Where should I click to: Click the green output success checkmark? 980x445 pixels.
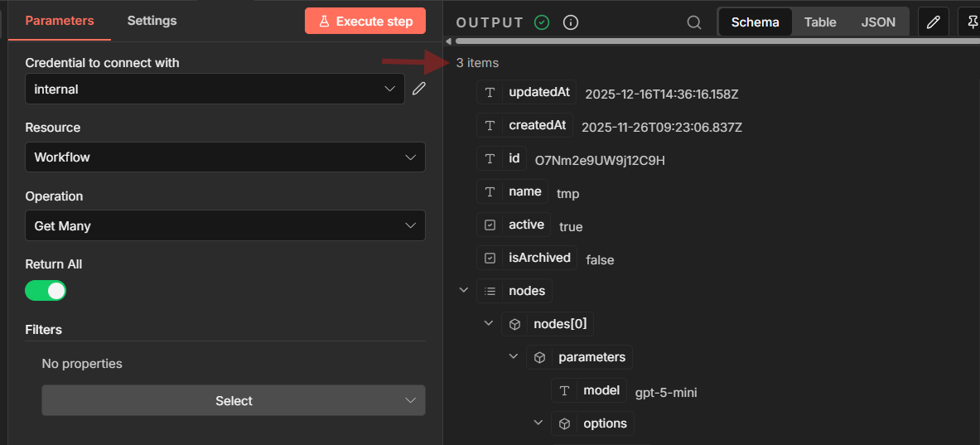[542, 22]
